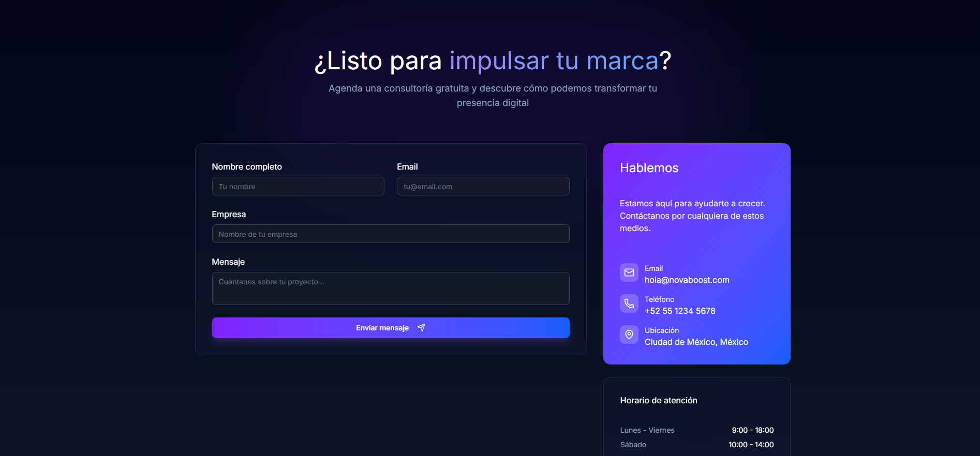Screen dimensions: 980x456
Task: Click the map pin location icon
Action: click(x=629, y=335)
